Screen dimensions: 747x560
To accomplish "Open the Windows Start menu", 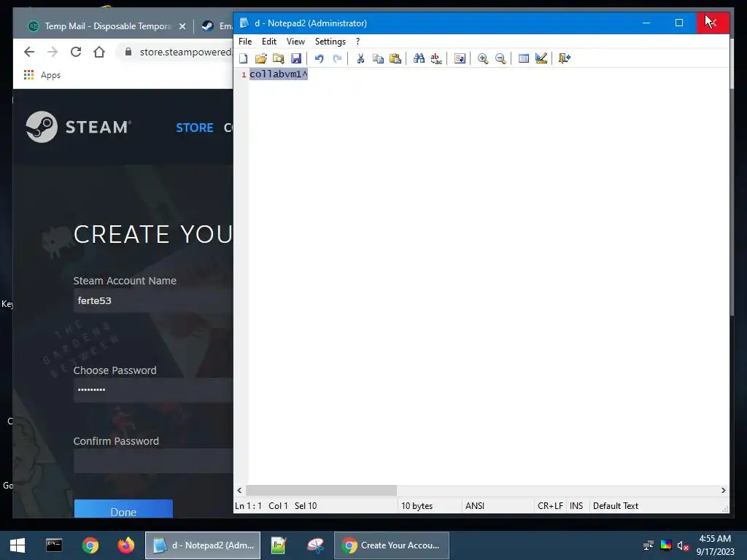I will 18,545.
